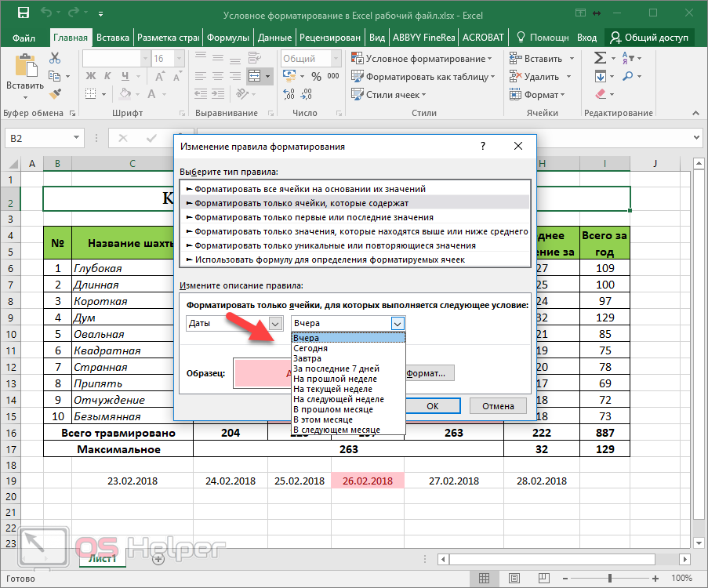This screenshot has height=588, width=708.
Task: Select Сегодня in the date dropdown list
Action: tap(348, 348)
